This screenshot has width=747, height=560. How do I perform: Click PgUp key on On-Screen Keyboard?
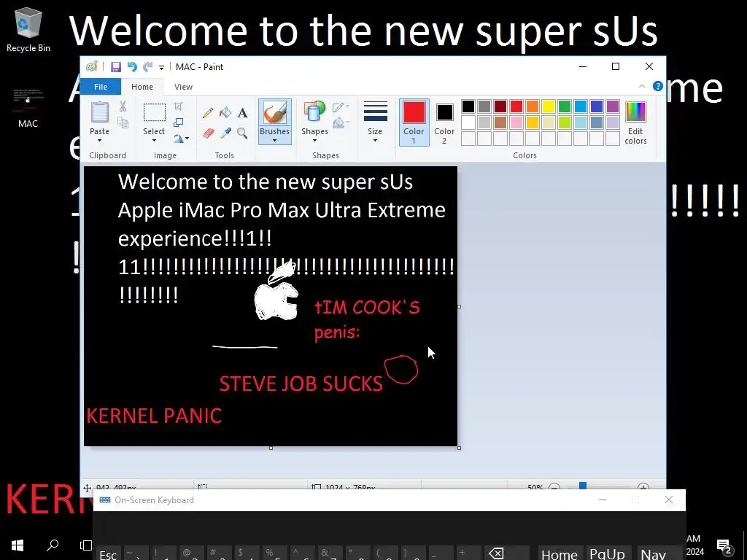click(608, 553)
